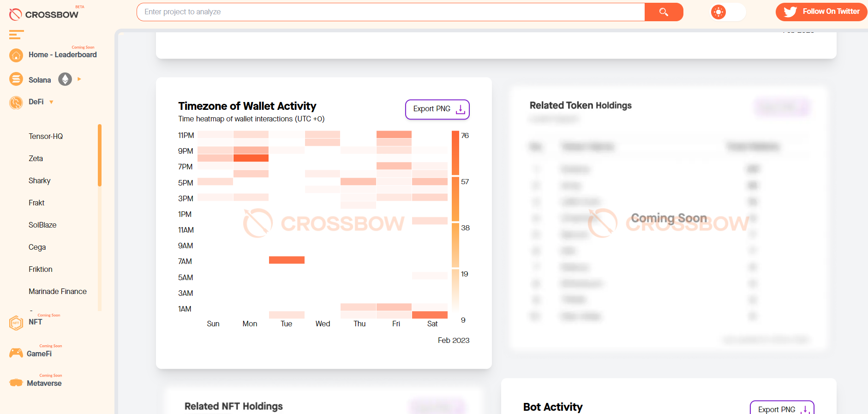Select Marinade Finance in the sidebar list
The image size is (868, 414).
(57, 291)
